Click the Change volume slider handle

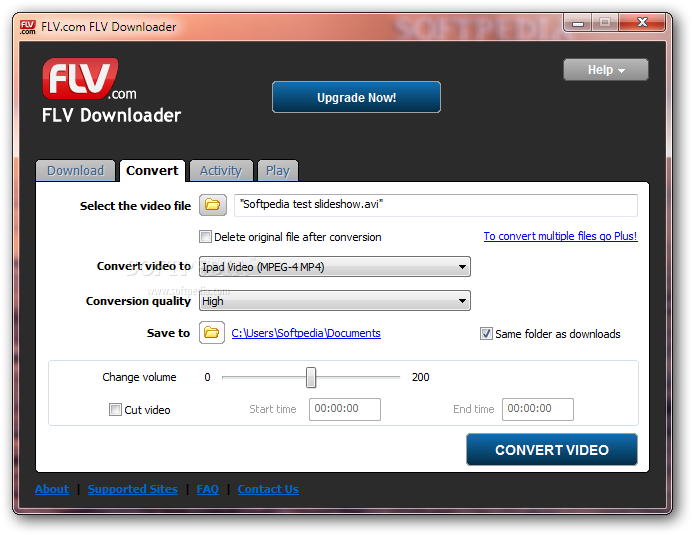point(311,377)
